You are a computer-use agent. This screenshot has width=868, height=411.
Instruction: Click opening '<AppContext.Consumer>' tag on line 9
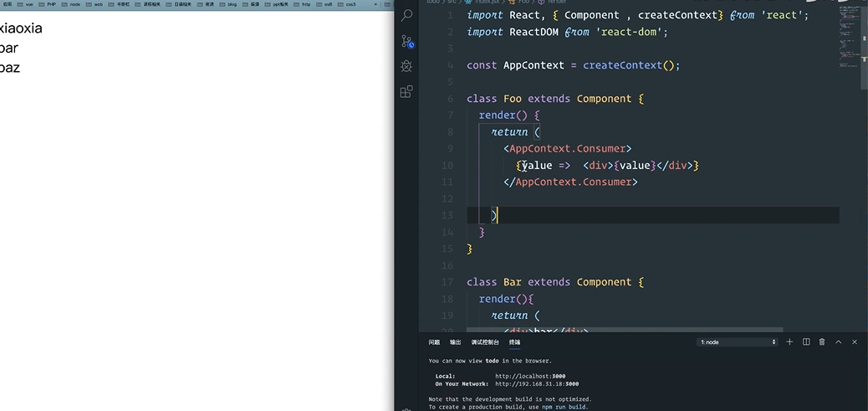click(568, 148)
